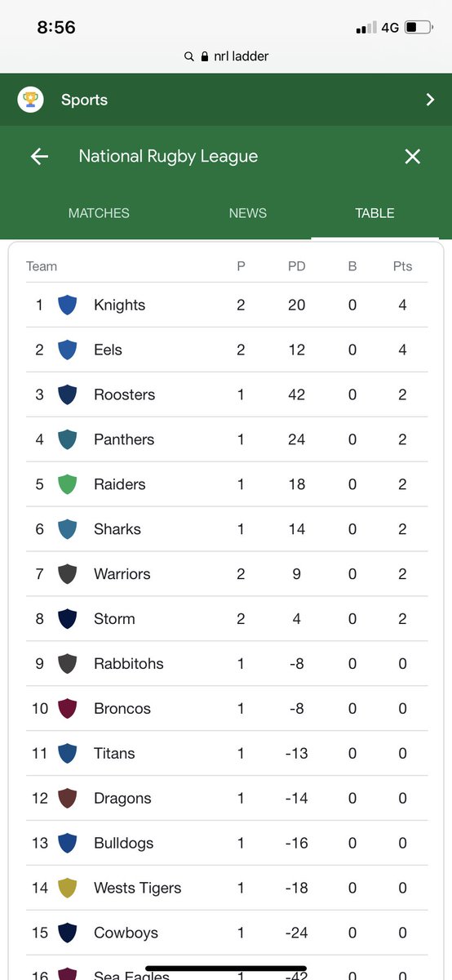Tap the nrl ladder address bar

tap(226, 56)
